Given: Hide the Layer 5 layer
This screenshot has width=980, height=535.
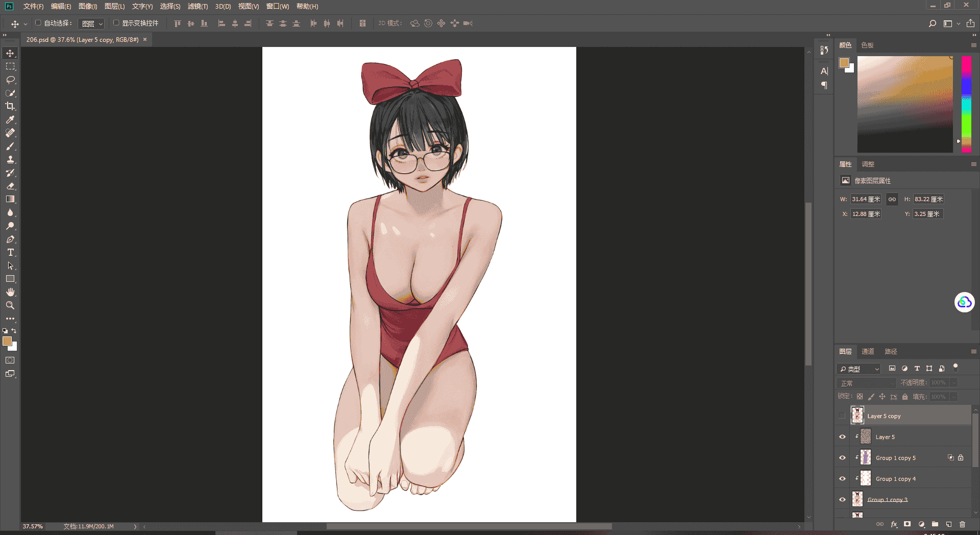Looking at the screenshot, I should [842, 436].
